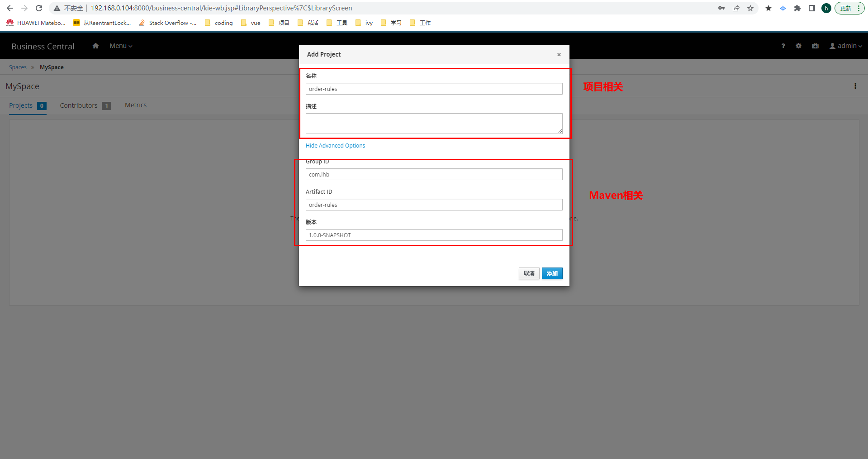Open the help question mark icon

783,46
